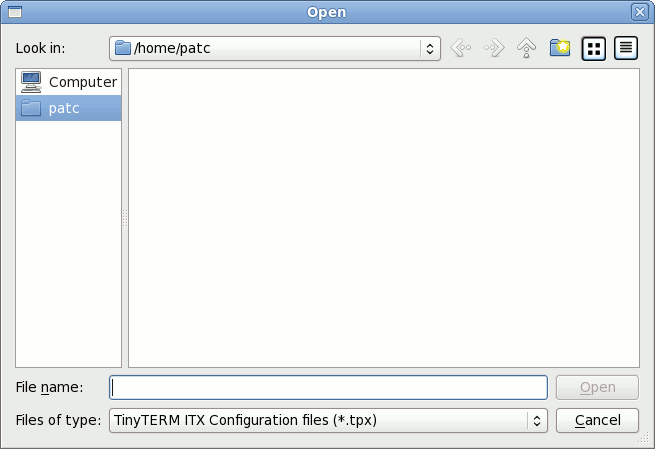Click the File name text field
655x449 pixels.
point(329,387)
